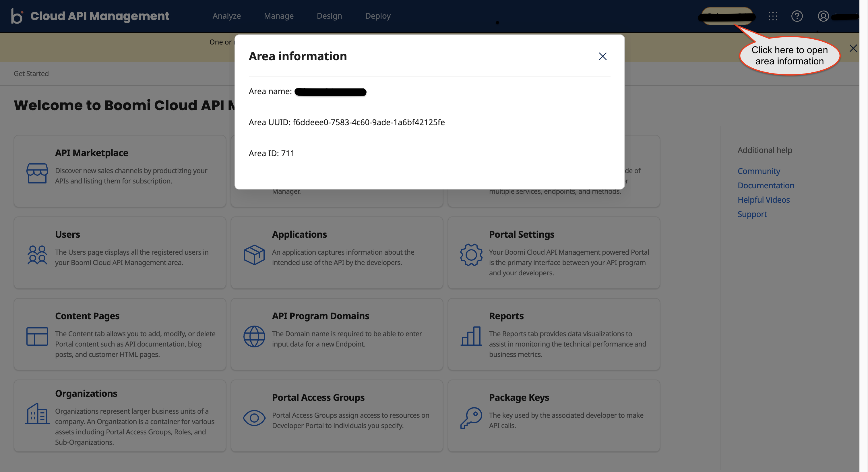Click the redacted area name button

(x=727, y=16)
